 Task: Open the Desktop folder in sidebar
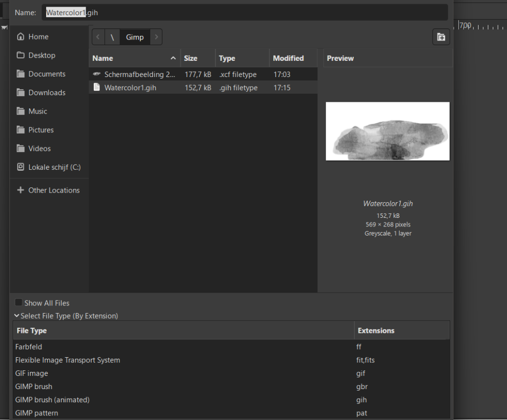tap(42, 55)
